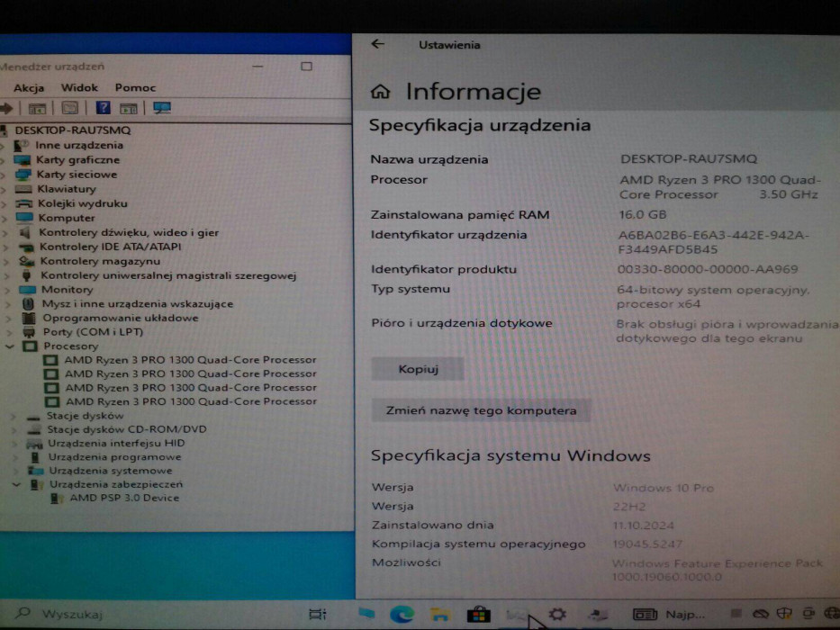Image resolution: width=840 pixels, height=630 pixels.
Task: Select the Karty sieciowe tree row
Action: click(x=77, y=174)
